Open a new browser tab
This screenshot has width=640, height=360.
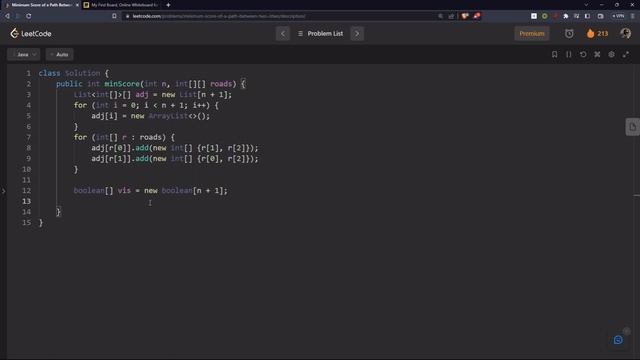tap(168, 5)
